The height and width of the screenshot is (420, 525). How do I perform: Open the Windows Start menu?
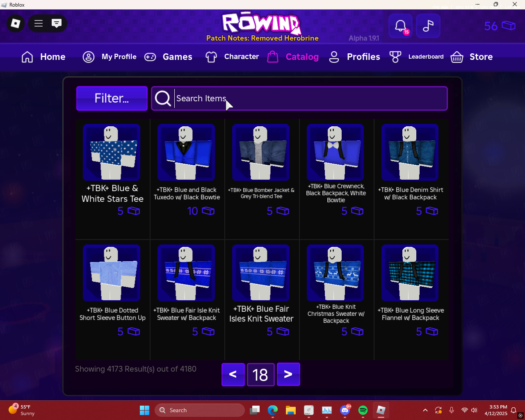click(144, 410)
